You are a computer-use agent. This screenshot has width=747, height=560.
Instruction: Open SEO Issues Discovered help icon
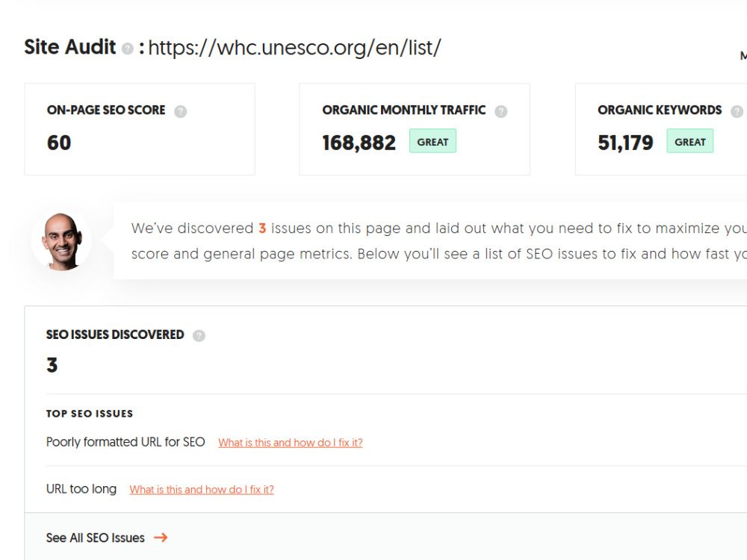[x=199, y=336]
